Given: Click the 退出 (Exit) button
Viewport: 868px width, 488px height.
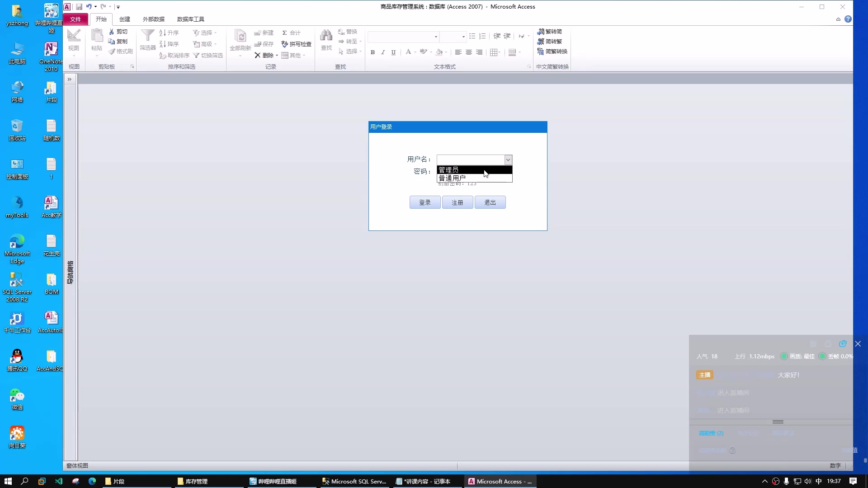Looking at the screenshot, I should pyautogui.click(x=490, y=202).
